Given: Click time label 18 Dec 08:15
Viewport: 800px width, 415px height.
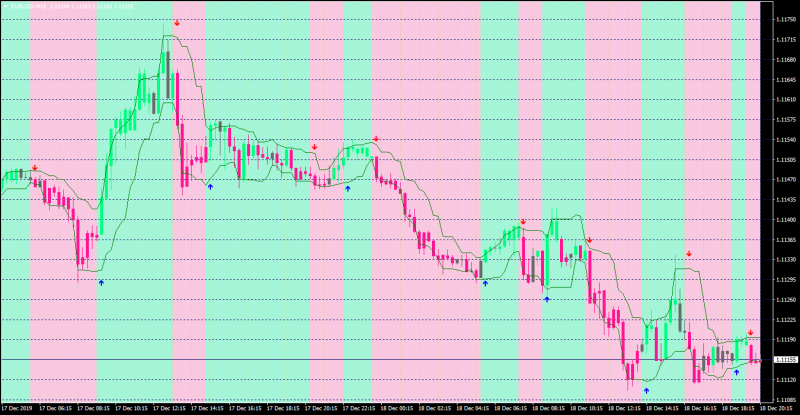Looking at the screenshot, I should (549, 408).
